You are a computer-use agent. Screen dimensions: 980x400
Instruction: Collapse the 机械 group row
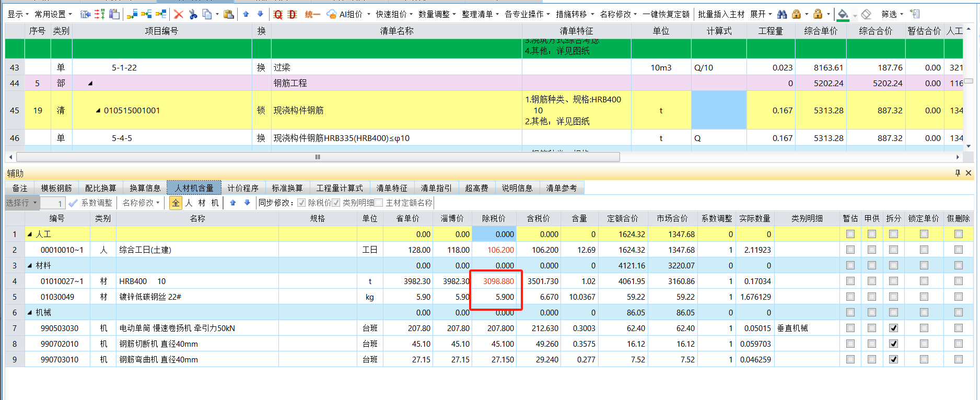[x=30, y=313]
